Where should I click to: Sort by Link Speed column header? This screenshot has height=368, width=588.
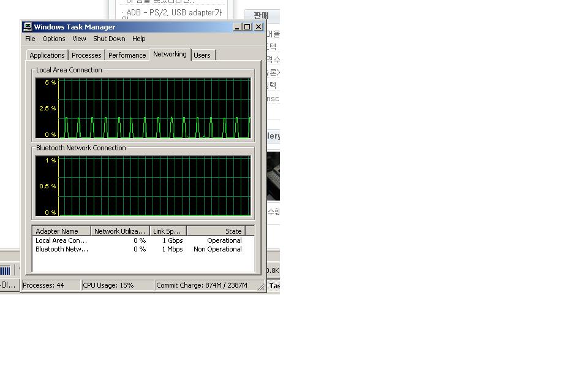click(x=168, y=231)
